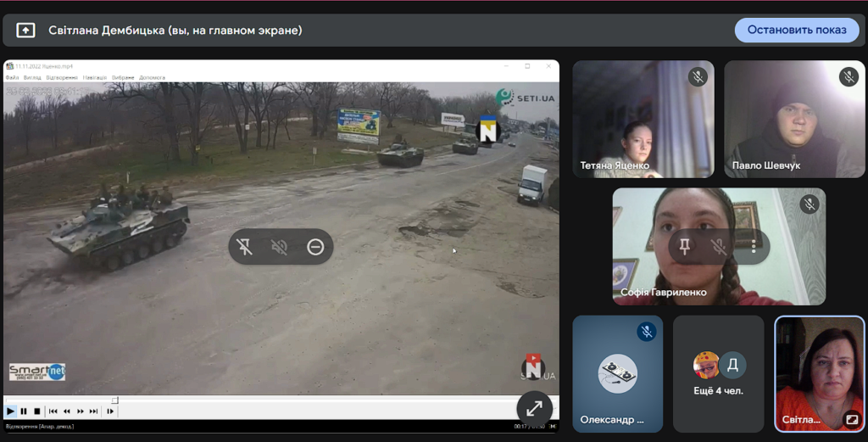
Task: Click the video seek bar handle
Action: tap(115, 400)
